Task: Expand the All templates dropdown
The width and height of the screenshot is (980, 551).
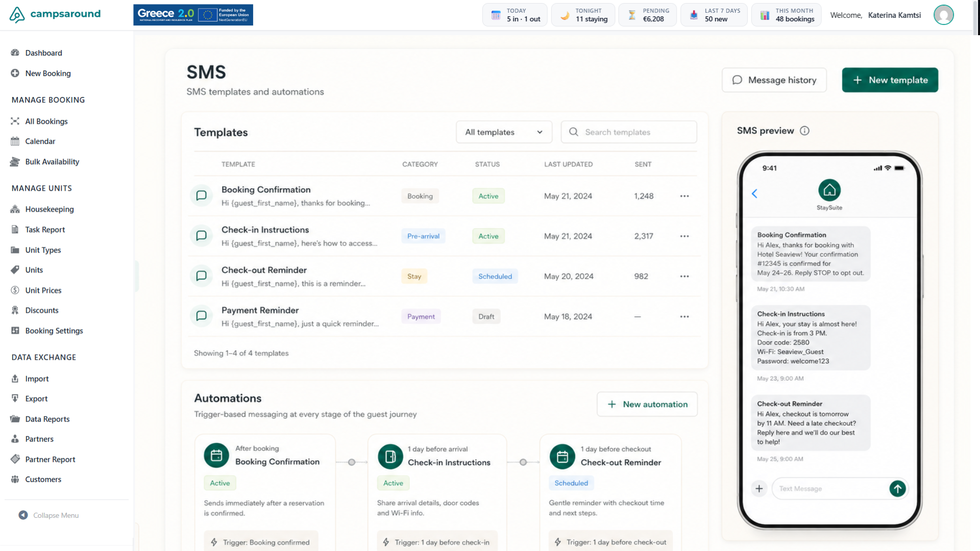Action: point(504,132)
